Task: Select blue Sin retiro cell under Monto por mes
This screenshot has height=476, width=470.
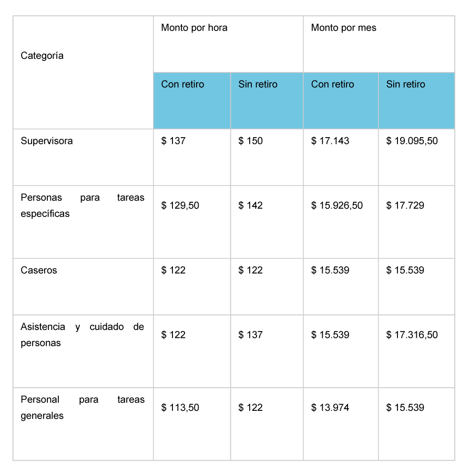Action: (x=416, y=101)
